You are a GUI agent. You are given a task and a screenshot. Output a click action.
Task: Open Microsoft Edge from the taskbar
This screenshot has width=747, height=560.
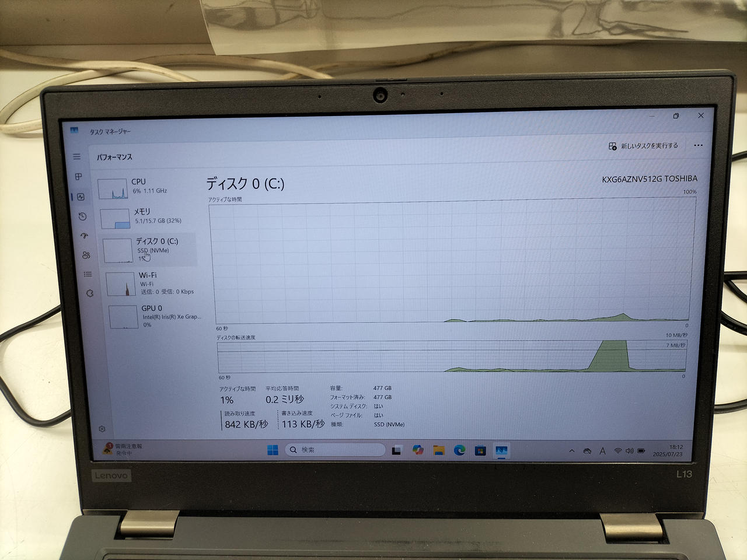click(x=460, y=450)
